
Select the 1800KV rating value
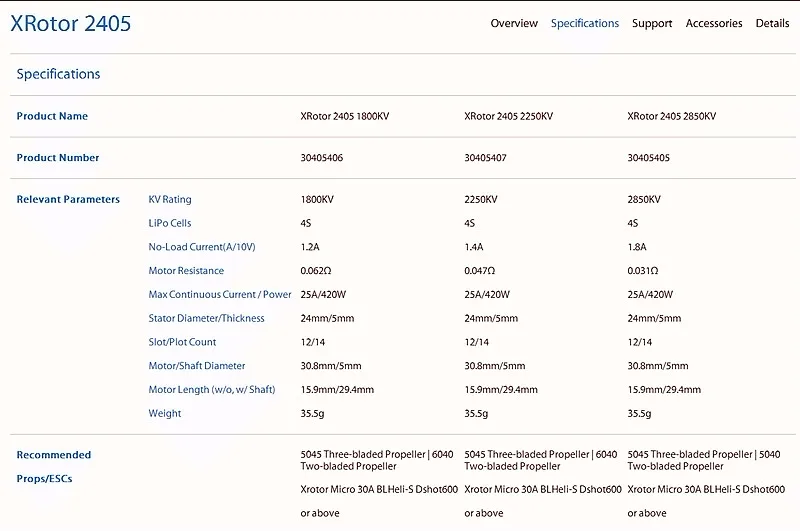(317, 199)
